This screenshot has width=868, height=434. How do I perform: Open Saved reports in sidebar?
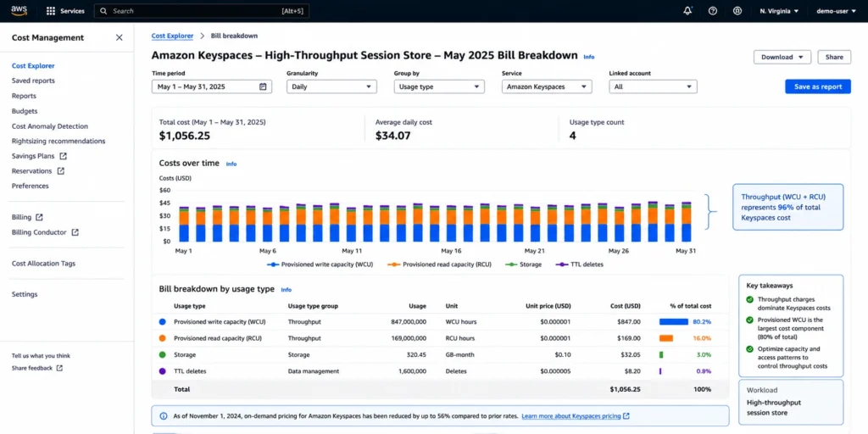pyautogui.click(x=33, y=81)
